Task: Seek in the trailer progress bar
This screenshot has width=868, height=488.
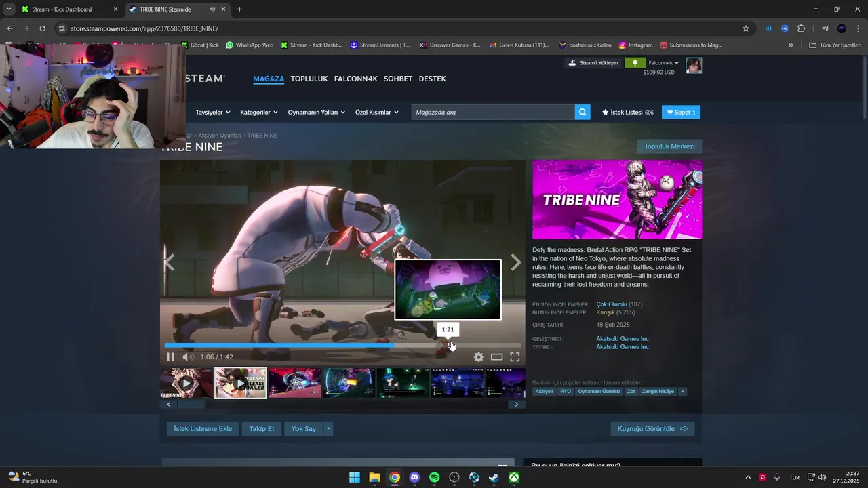Action: pos(342,345)
